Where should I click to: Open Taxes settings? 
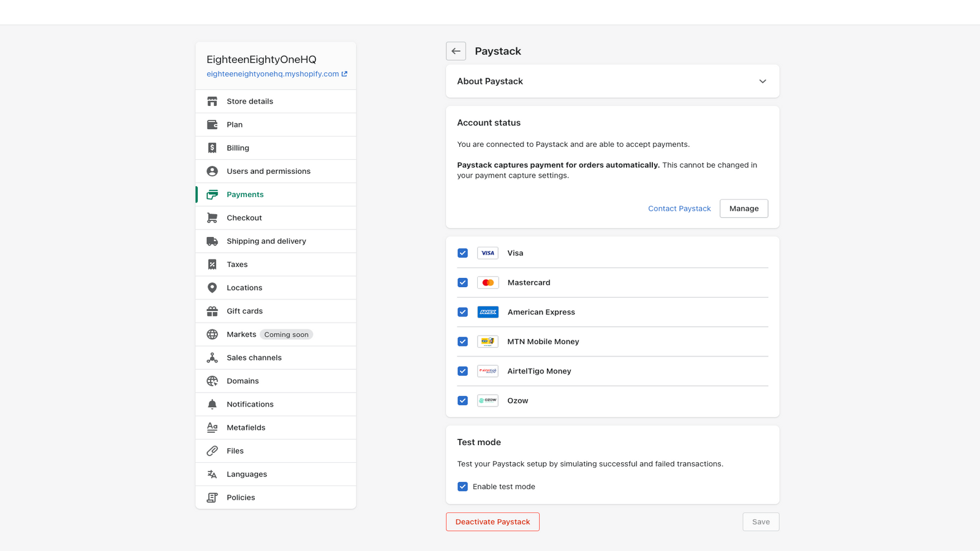[276, 264]
